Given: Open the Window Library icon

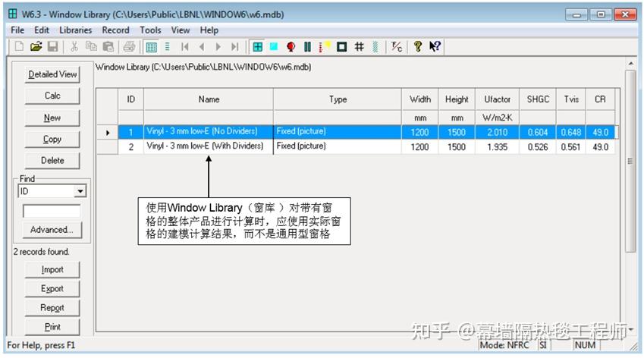Looking at the screenshot, I should point(257,47).
